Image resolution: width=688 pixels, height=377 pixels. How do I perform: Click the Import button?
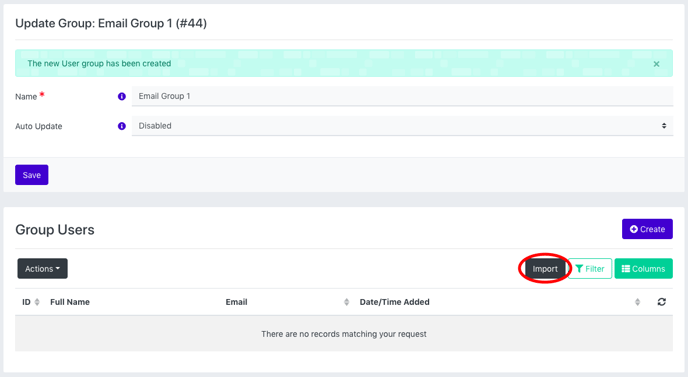pyautogui.click(x=545, y=269)
